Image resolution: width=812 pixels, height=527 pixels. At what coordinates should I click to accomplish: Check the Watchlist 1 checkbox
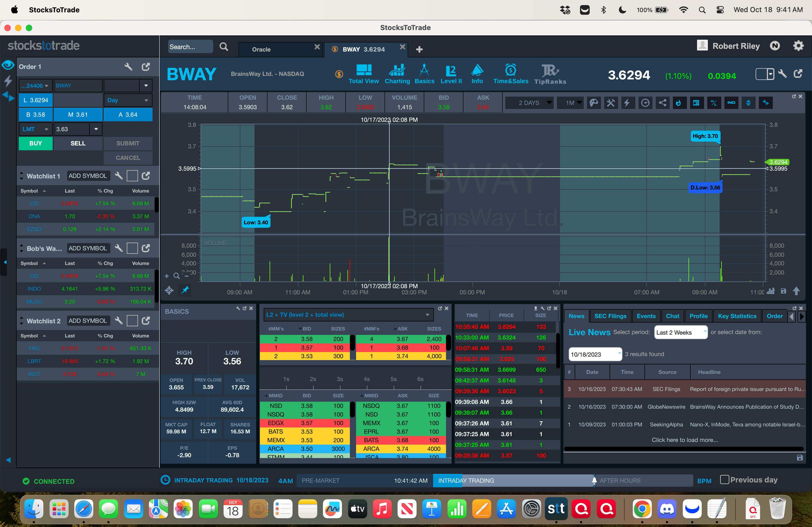(132, 176)
